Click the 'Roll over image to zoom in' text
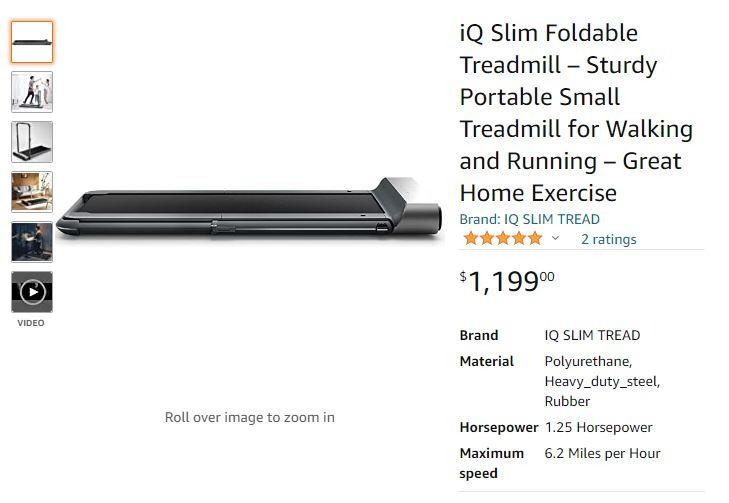The image size is (729, 503). 250,417
